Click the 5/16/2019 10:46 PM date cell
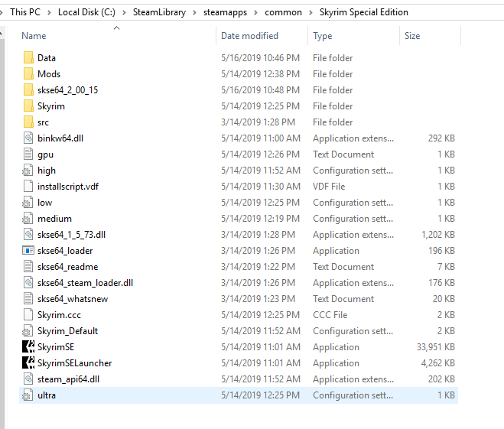The height and width of the screenshot is (429, 504). tap(260, 58)
